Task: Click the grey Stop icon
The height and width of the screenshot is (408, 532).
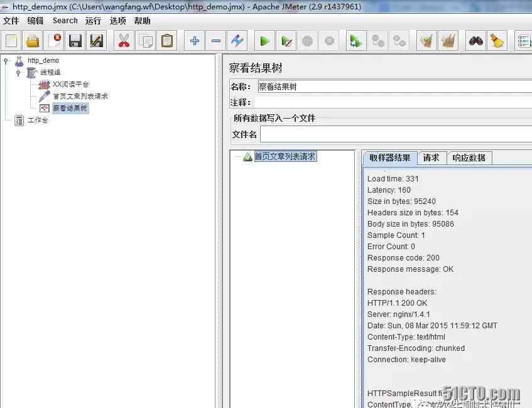Action: click(x=307, y=41)
